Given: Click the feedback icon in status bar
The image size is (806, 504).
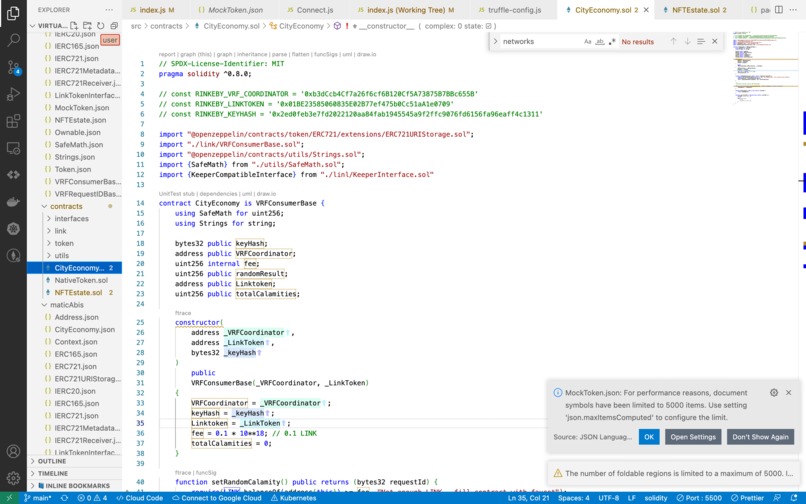Looking at the screenshot, I should [777, 498].
